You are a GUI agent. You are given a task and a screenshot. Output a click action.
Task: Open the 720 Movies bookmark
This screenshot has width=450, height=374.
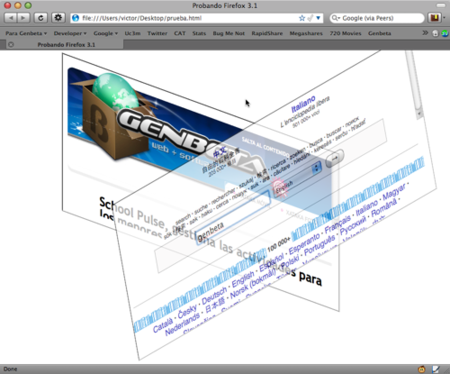click(x=345, y=33)
